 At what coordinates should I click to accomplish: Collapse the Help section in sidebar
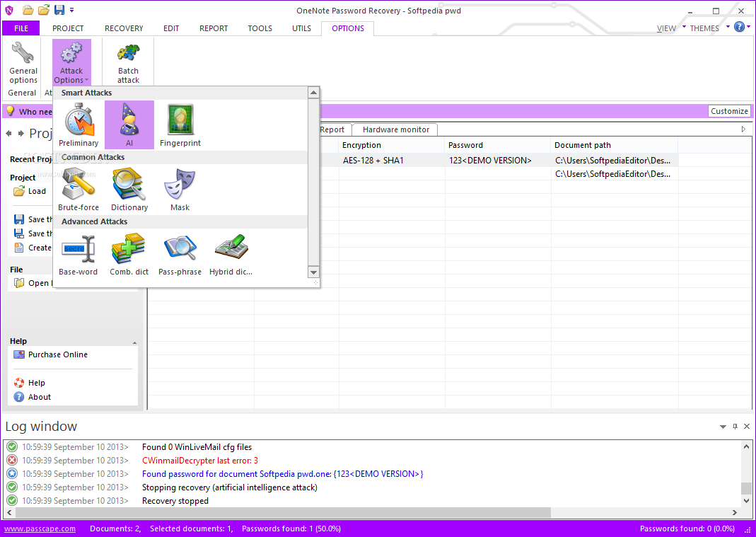click(134, 342)
